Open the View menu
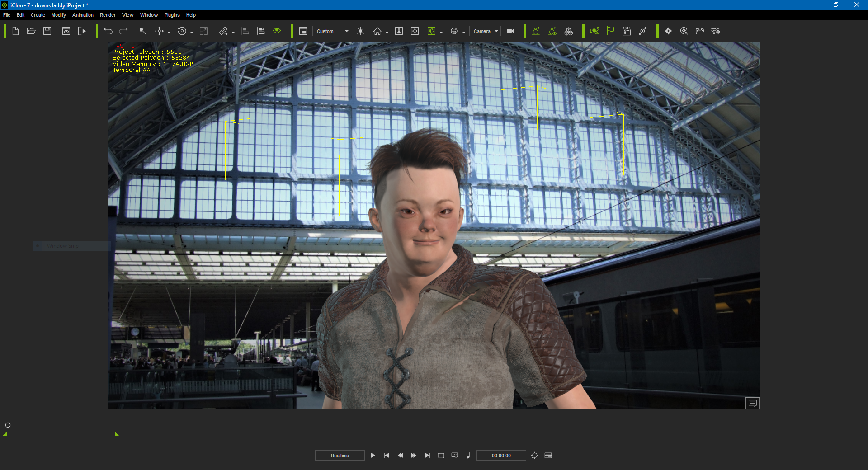 [x=128, y=15]
